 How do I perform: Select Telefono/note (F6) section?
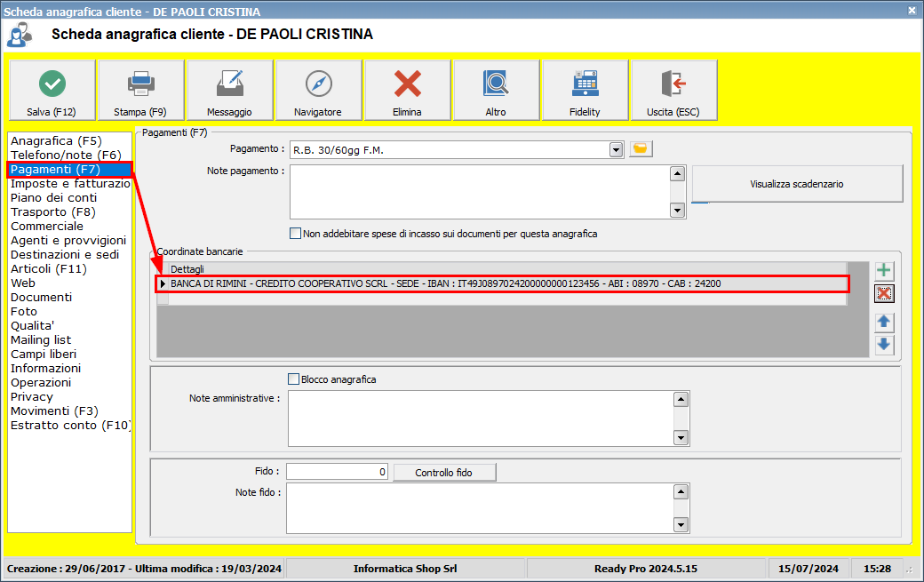[x=66, y=155]
